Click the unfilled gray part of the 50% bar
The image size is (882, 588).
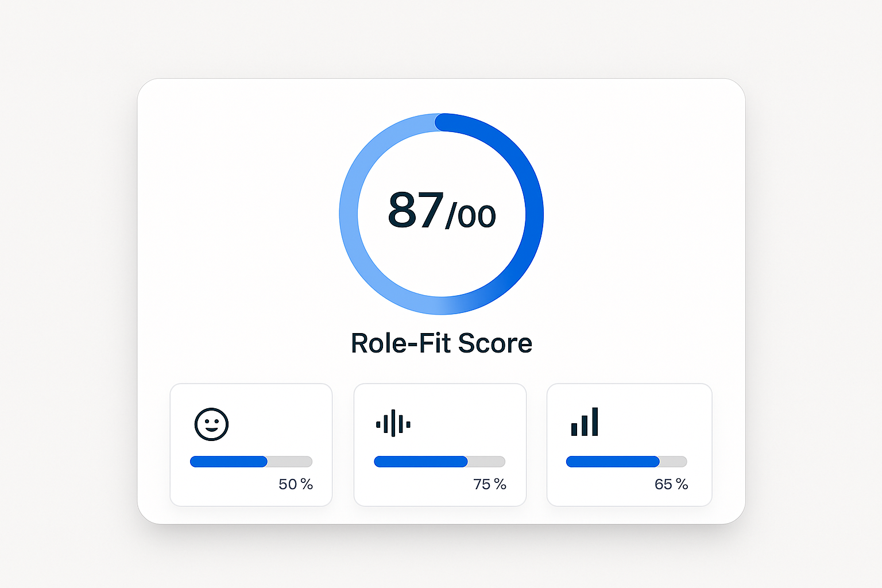[x=290, y=462]
